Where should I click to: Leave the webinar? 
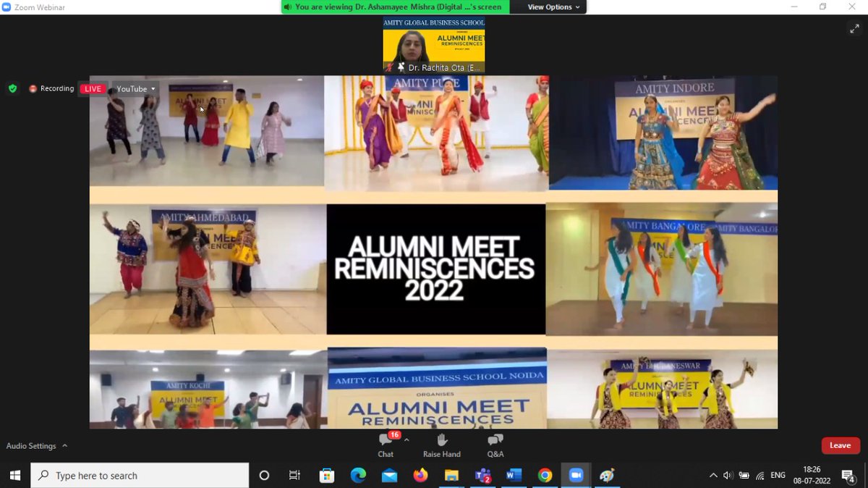click(x=840, y=445)
